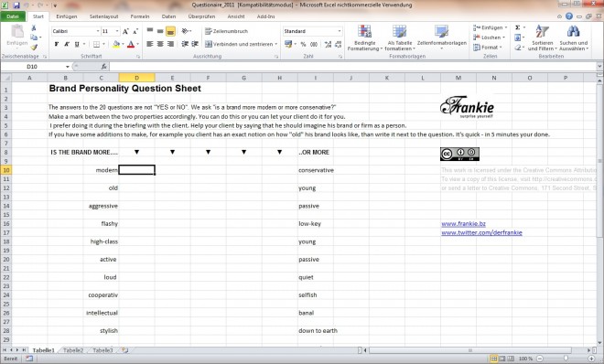Switch to the Tabelle2 sheet tab
The width and height of the screenshot is (604, 364).
(x=73, y=350)
